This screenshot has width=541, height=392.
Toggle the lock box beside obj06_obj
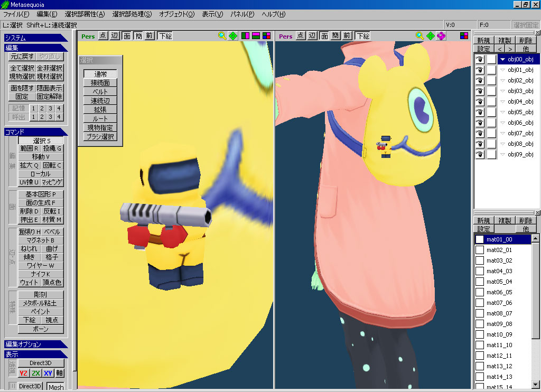pos(491,123)
